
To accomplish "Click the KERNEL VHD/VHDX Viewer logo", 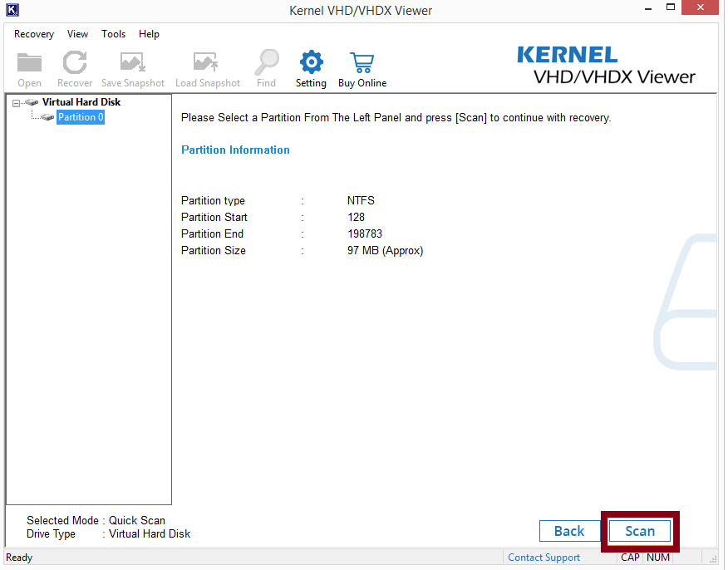I will pyautogui.click(x=607, y=66).
